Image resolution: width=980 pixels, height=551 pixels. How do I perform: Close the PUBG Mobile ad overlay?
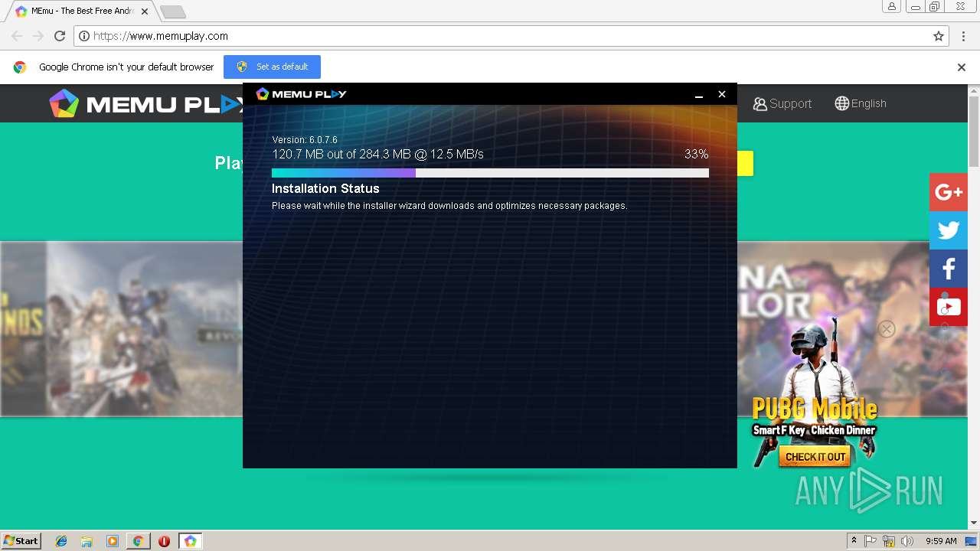[x=887, y=329]
